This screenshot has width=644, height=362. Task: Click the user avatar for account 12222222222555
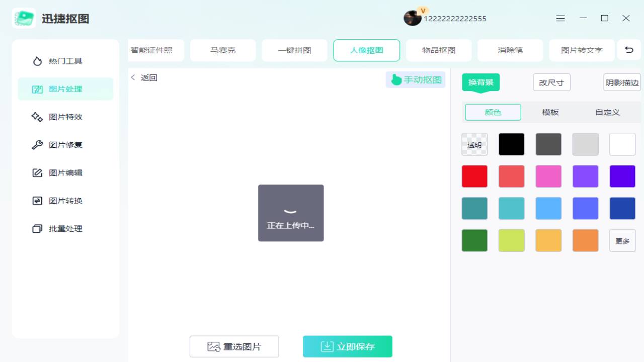(x=412, y=18)
